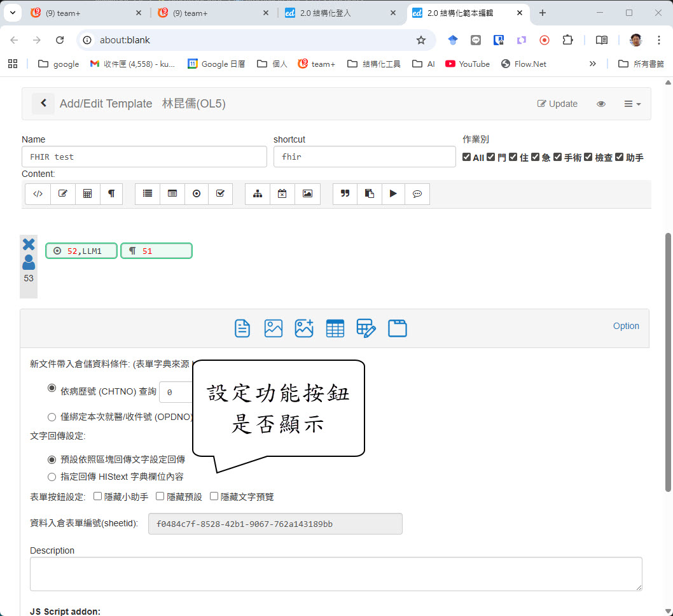The width and height of the screenshot is (673, 616).
Task: Click the blue table grid icon
Action: point(335,328)
